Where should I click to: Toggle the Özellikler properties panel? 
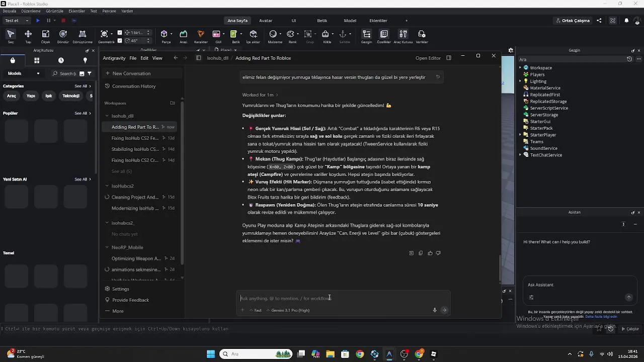(384, 36)
